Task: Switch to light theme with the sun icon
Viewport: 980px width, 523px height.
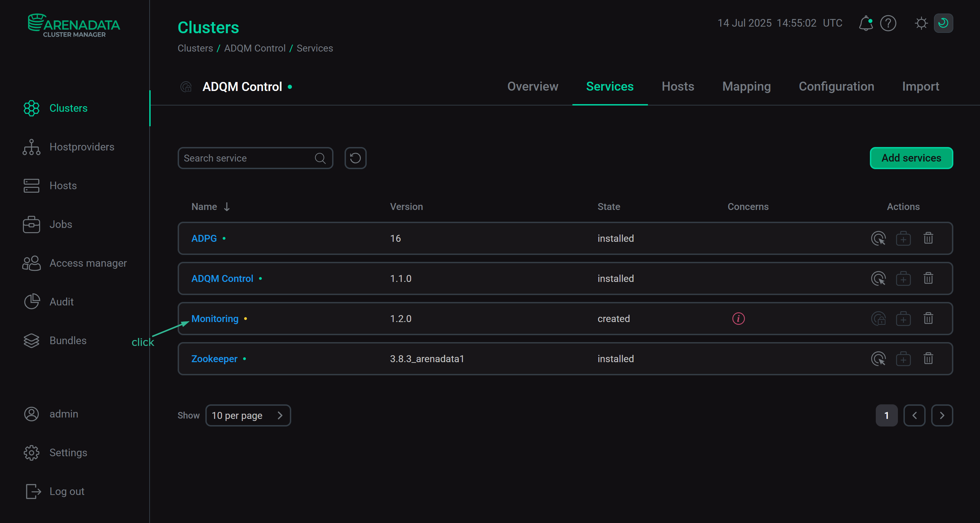Action: click(x=921, y=23)
